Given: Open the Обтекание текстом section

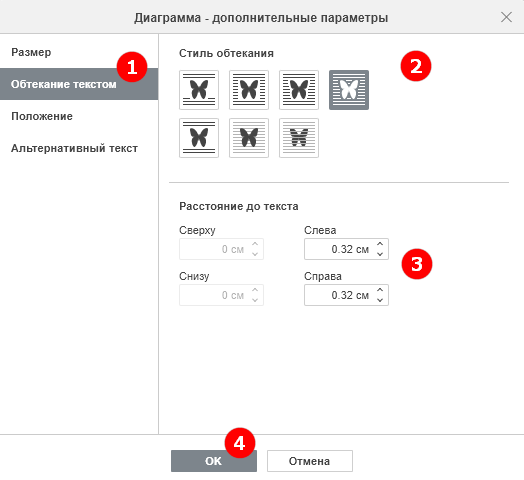Looking at the screenshot, I should point(79,84).
